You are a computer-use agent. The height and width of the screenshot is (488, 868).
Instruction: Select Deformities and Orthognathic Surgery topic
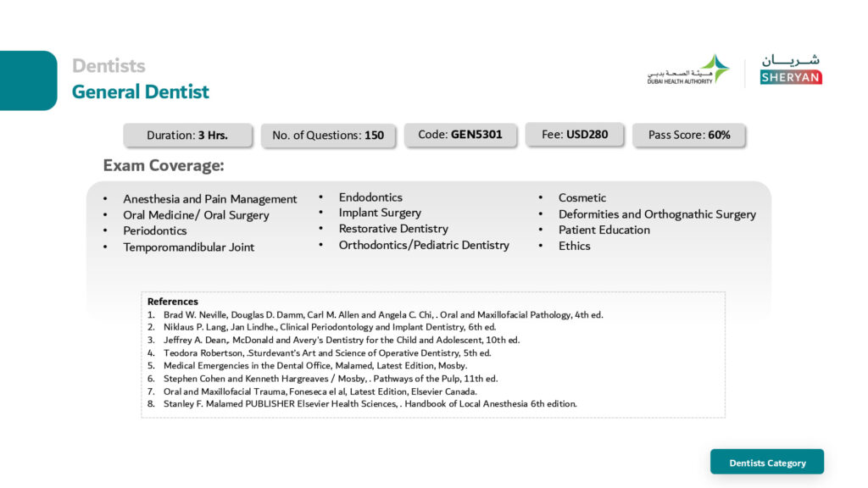coord(657,214)
